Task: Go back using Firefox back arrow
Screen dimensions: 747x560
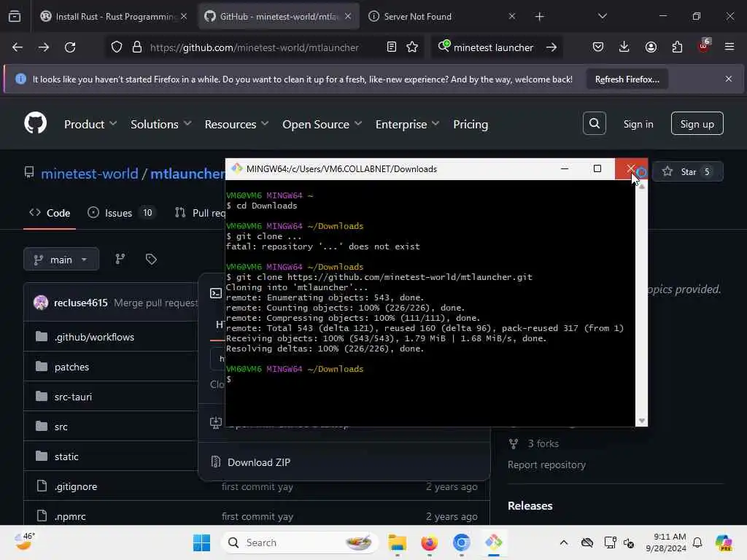Action: point(18,47)
